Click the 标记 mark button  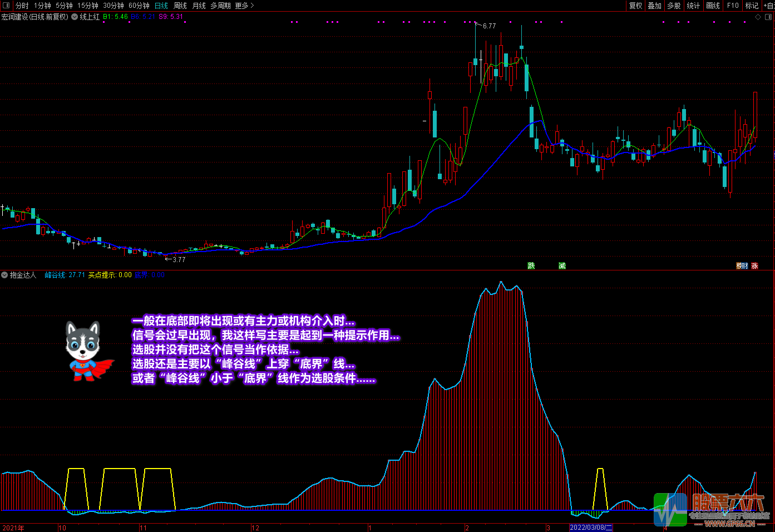(x=752, y=6)
